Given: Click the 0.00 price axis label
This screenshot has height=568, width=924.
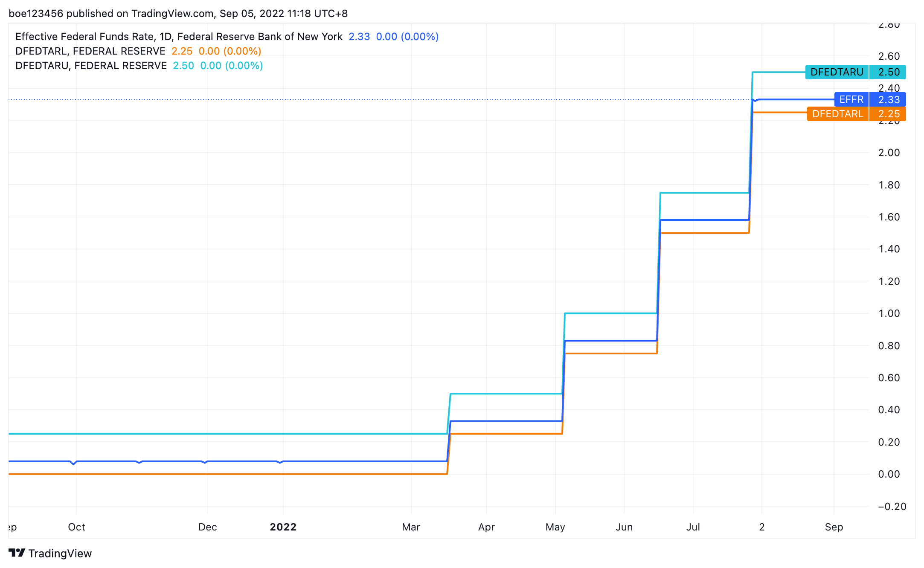Looking at the screenshot, I should [889, 474].
